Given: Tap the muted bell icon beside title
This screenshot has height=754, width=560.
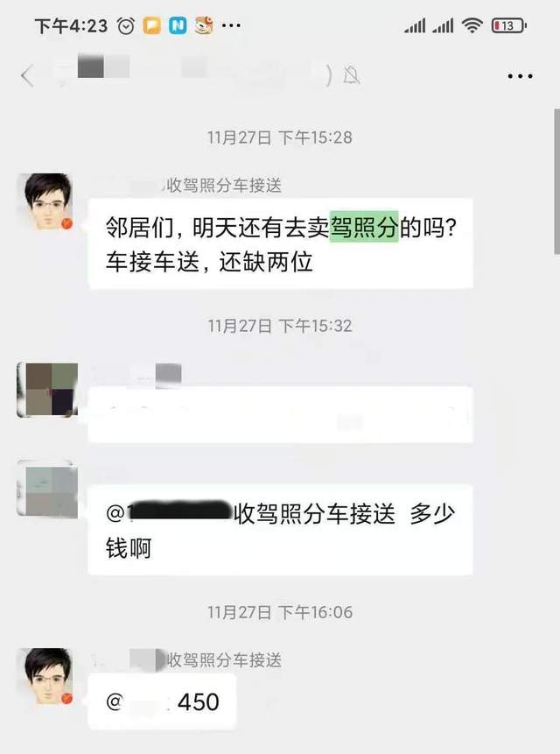Looking at the screenshot, I should point(351,75).
